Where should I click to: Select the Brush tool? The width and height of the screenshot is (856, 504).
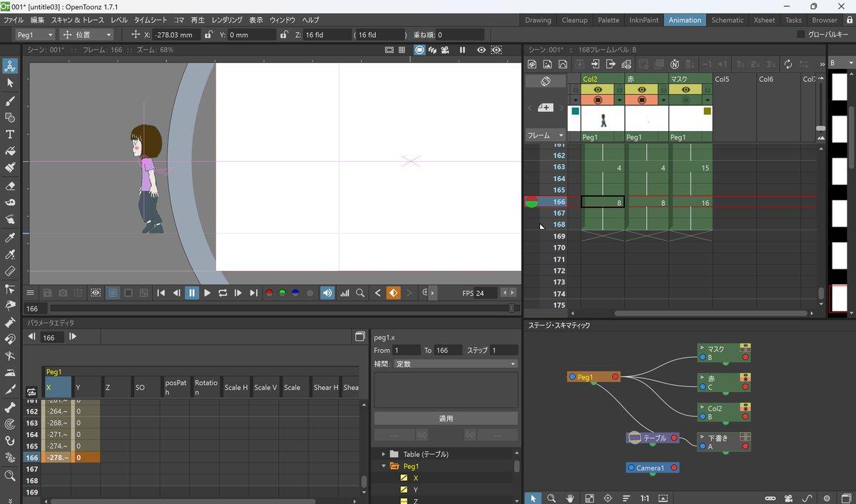point(10,101)
